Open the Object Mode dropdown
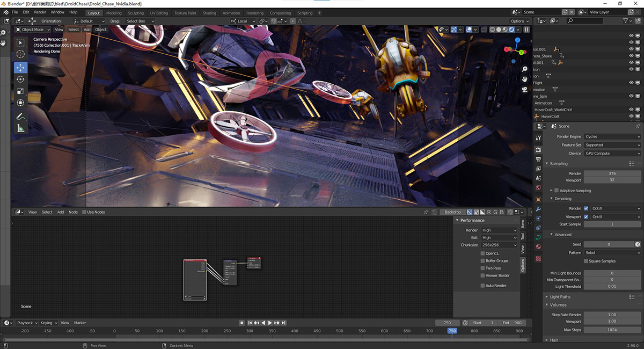Screen dimensions: 644x349 tap(33, 30)
